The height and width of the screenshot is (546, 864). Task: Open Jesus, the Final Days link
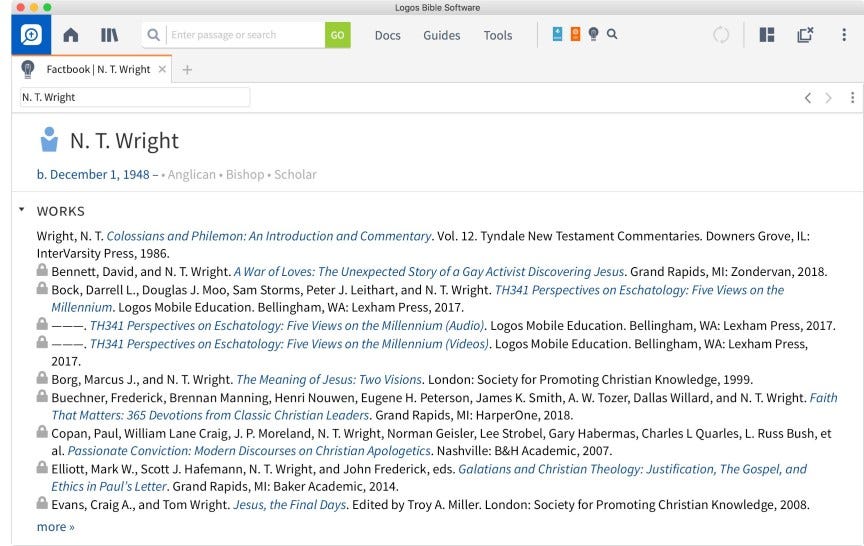point(290,505)
